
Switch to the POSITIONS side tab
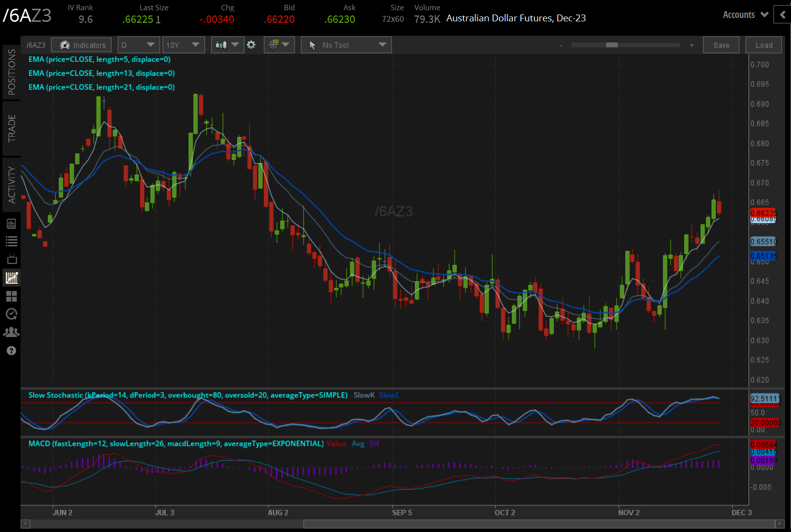(12, 72)
